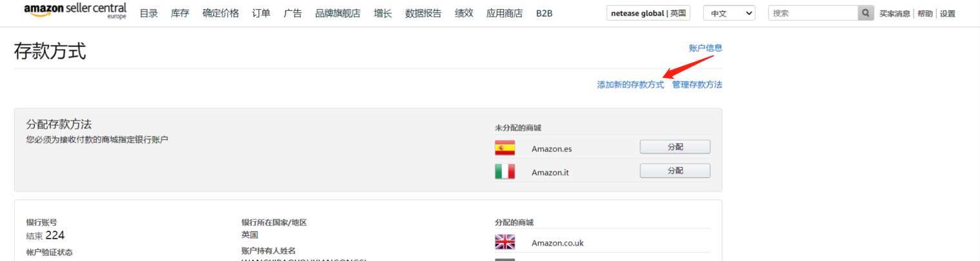Screen dimensions: 980x261
Task: Open the 中文 language dropdown
Action: point(729,14)
